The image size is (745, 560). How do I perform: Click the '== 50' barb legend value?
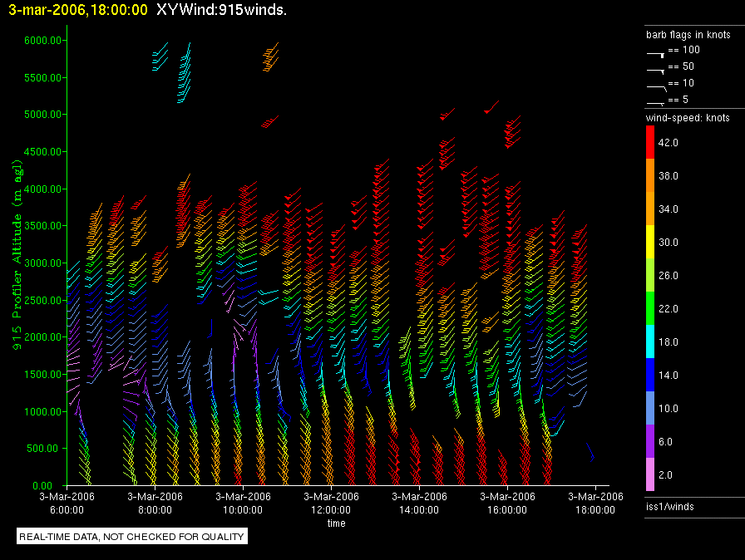(681, 66)
